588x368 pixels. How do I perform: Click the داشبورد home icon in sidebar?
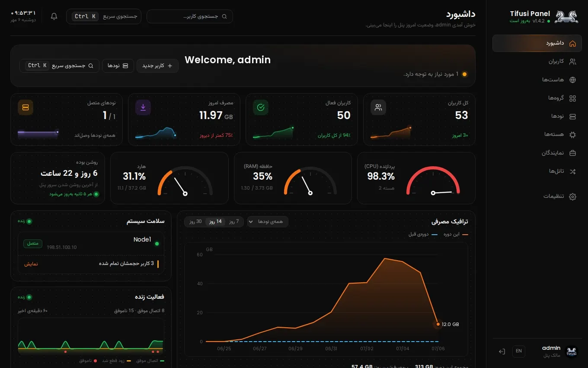[x=572, y=43]
